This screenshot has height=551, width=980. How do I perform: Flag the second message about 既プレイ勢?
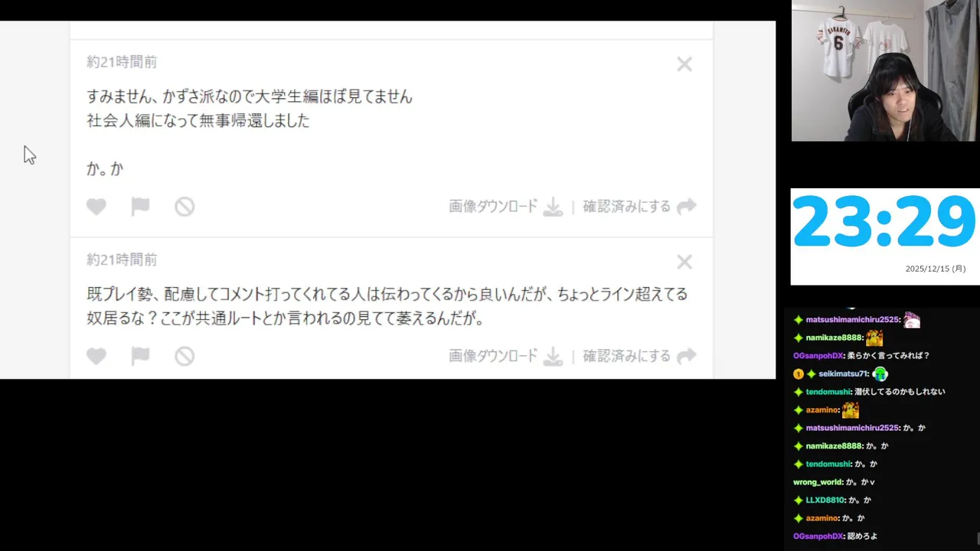tap(140, 356)
